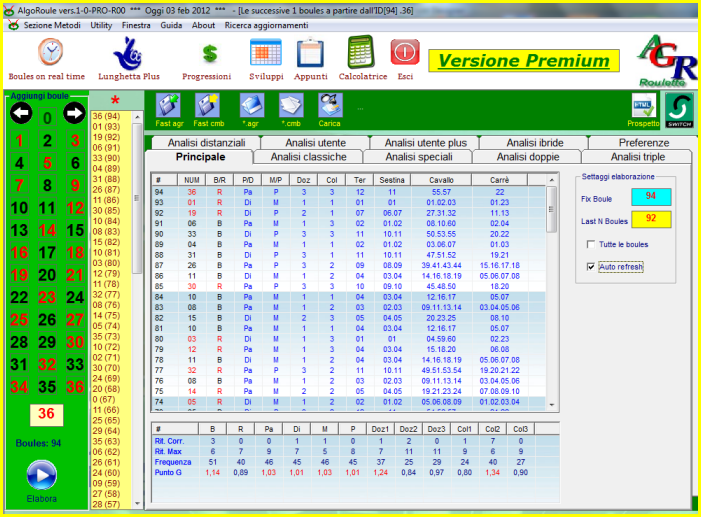
Task: Open Boules on real time clock icon
Action: click(x=50, y=52)
